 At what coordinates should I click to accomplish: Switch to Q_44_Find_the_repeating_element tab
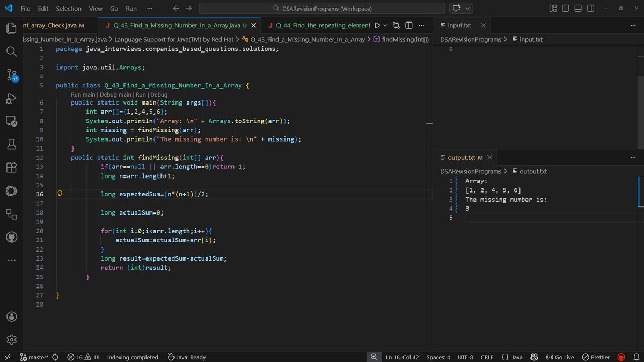click(319, 25)
